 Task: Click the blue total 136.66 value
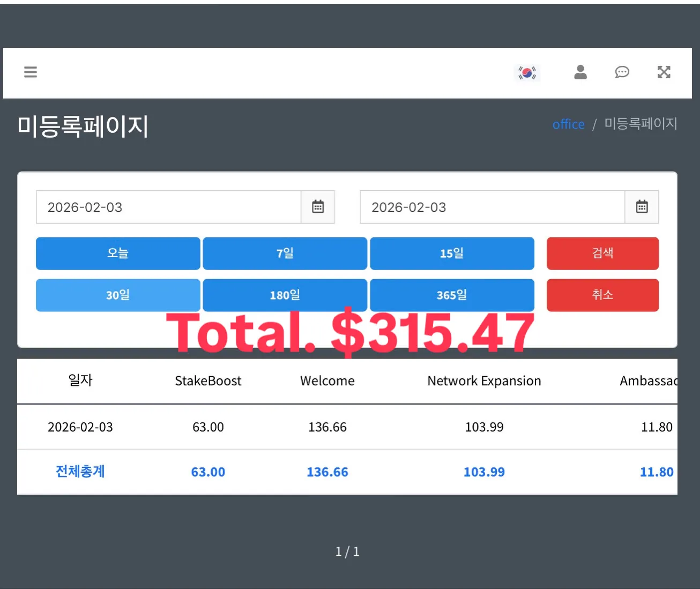327,472
